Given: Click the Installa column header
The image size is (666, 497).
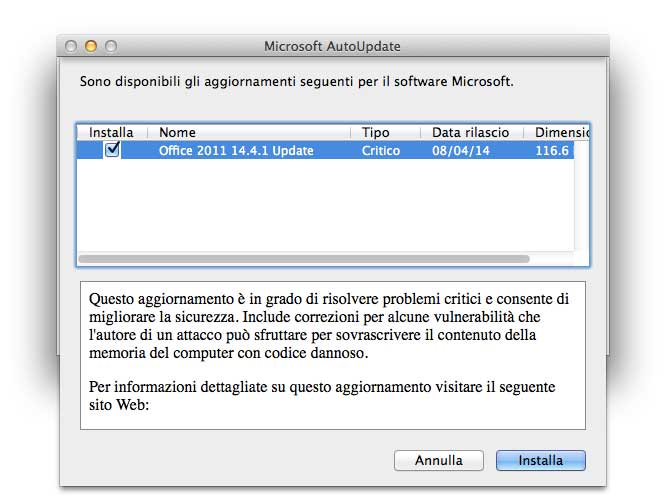Looking at the screenshot, I should click(x=111, y=132).
